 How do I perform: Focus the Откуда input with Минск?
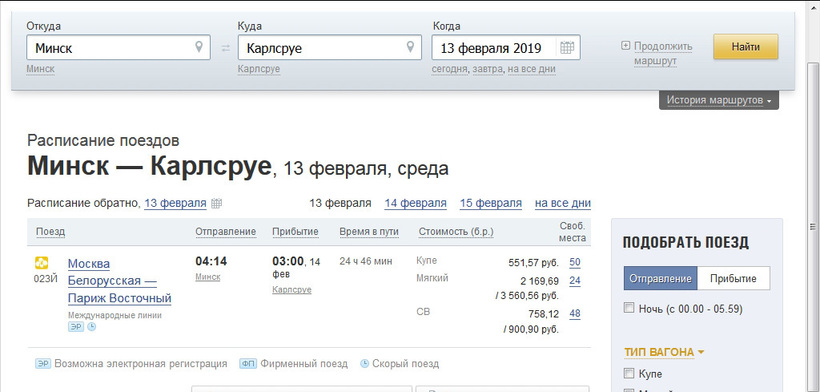(118, 48)
